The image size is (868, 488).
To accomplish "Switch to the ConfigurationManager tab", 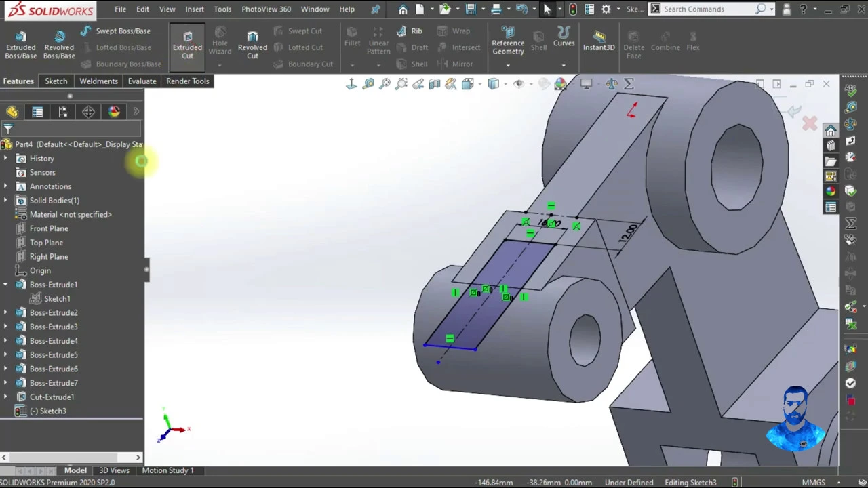I will coord(63,112).
